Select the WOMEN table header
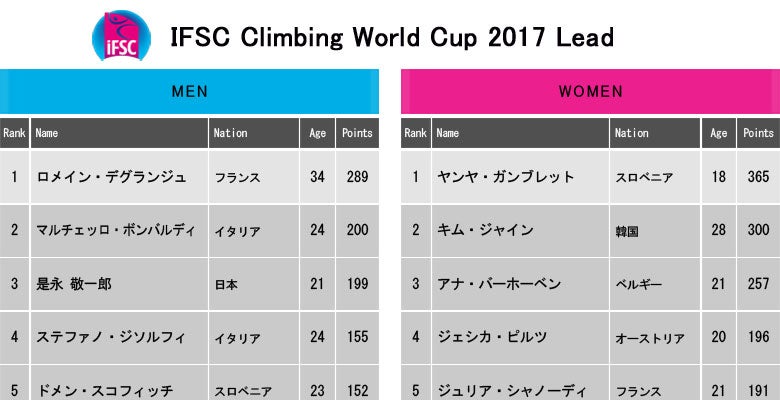 pyautogui.click(x=590, y=91)
